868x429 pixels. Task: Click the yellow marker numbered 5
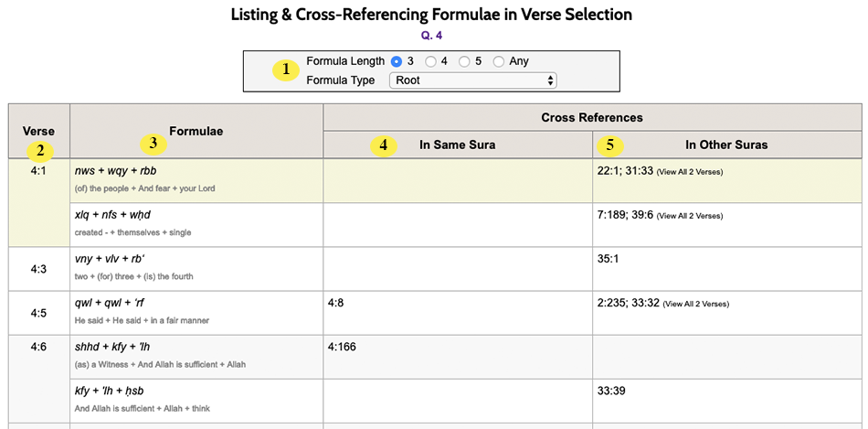610,145
